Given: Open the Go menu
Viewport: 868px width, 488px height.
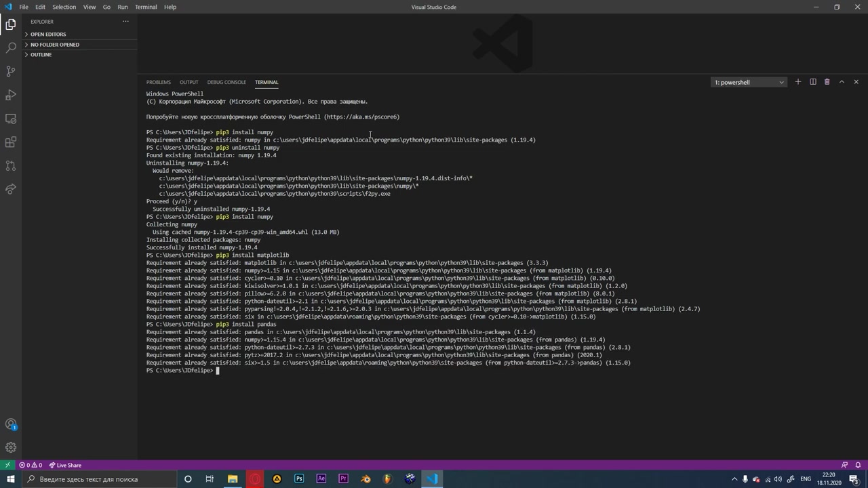Looking at the screenshot, I should tap(106, 7).
